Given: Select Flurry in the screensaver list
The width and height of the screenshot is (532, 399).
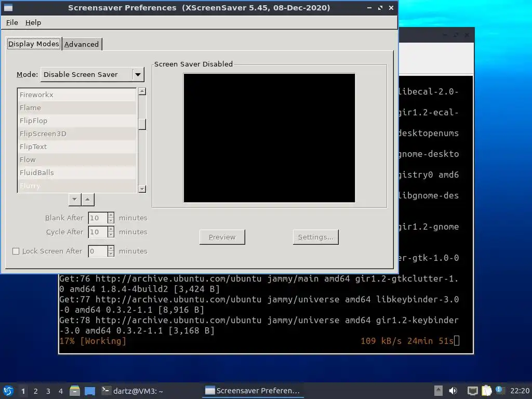Looking at the screenshot, I should click(x=76, y=186).
